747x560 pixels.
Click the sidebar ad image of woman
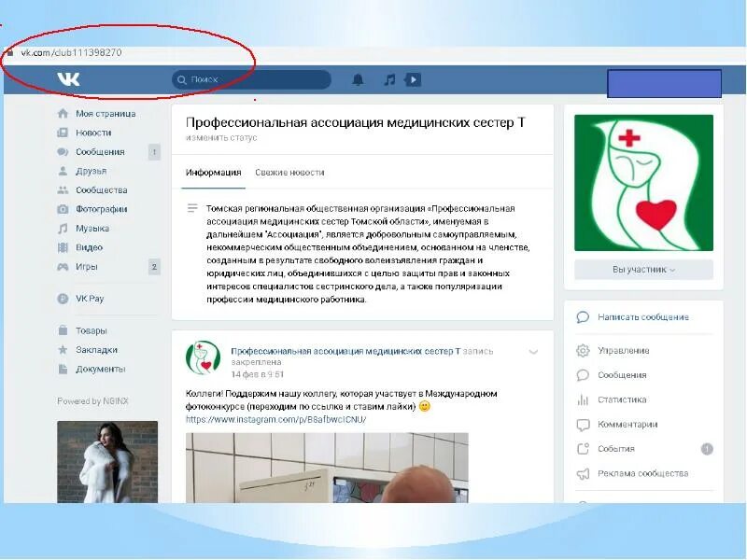pos(107,462)
